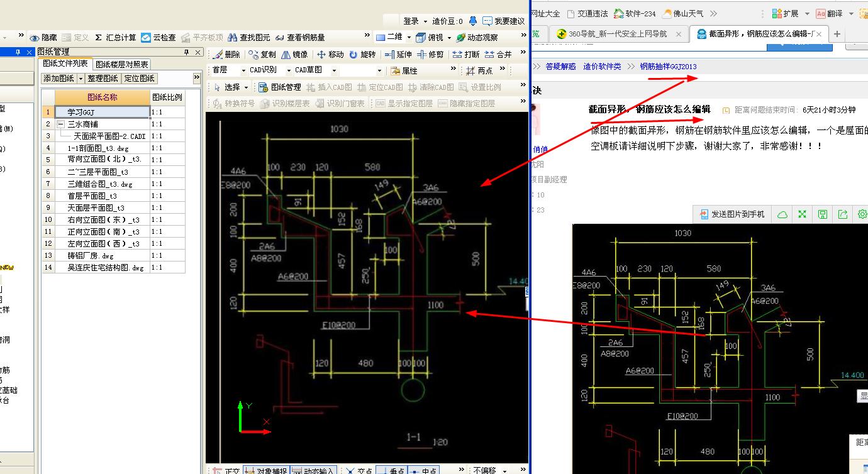Open the 俯视 top view dropdown arrow

tap(449, 38)
